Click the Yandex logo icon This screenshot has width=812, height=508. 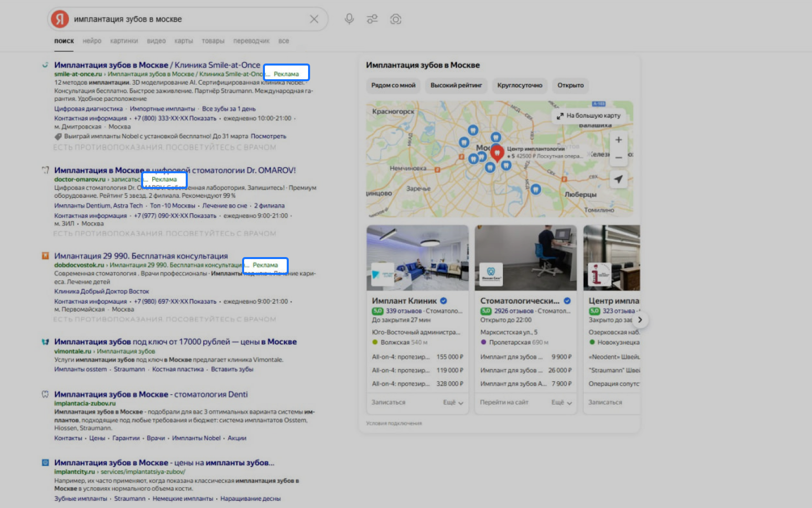click(60, 19)
